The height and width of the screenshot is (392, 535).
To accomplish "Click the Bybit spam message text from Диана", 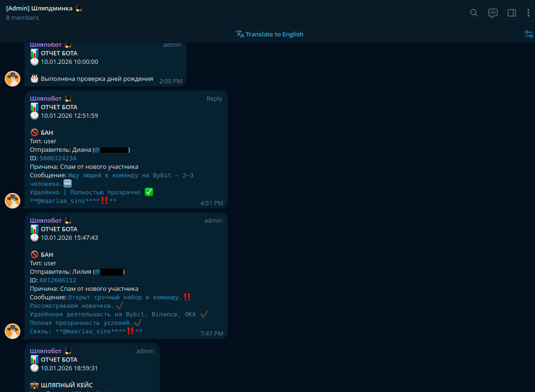I will (130, 175).
